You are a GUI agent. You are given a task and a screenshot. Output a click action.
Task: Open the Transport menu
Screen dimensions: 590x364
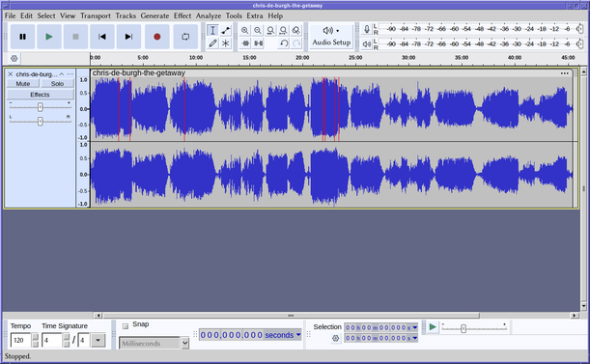coord(96,15)
